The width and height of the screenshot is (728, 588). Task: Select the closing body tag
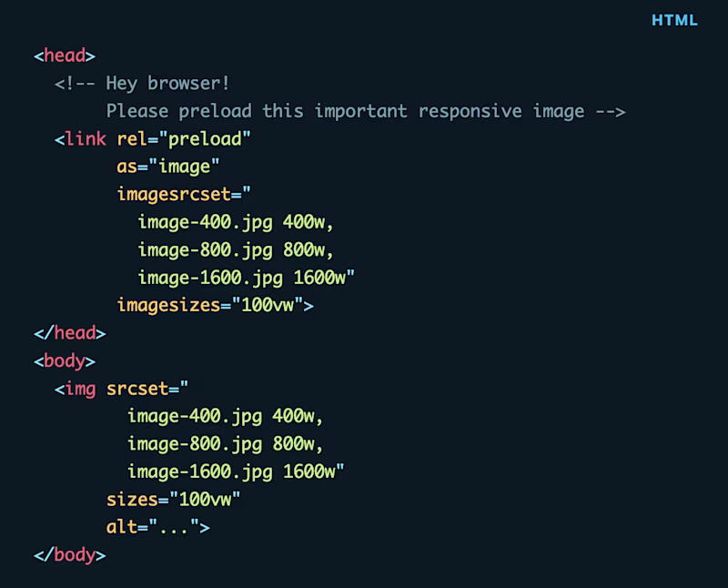coord(68,554)
